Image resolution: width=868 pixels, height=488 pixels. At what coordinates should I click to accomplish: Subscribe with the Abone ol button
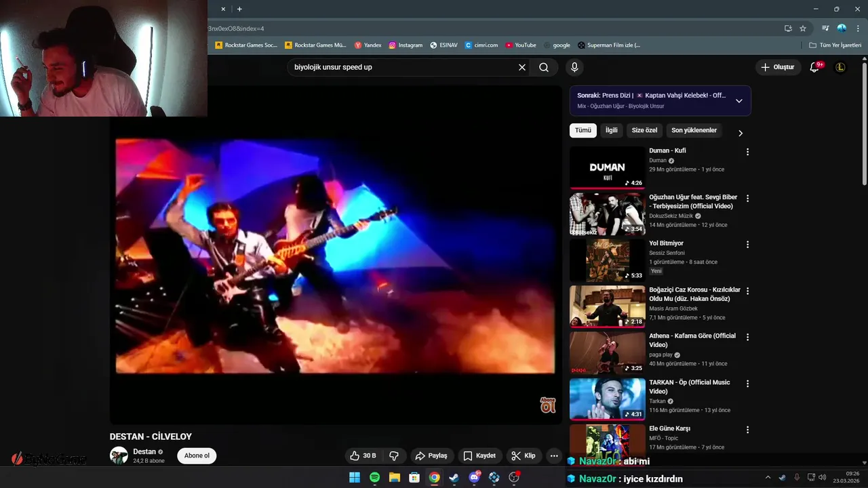tap(197, 455)
